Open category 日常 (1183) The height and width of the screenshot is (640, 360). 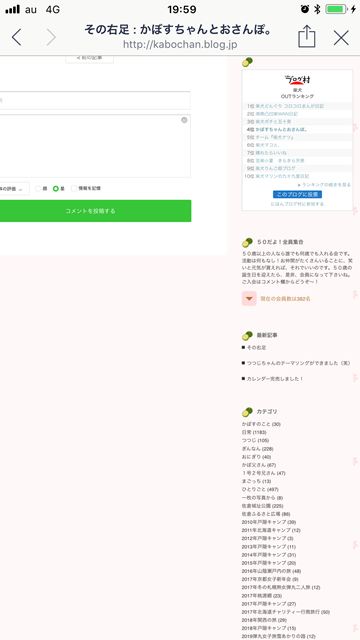(254, 432)
